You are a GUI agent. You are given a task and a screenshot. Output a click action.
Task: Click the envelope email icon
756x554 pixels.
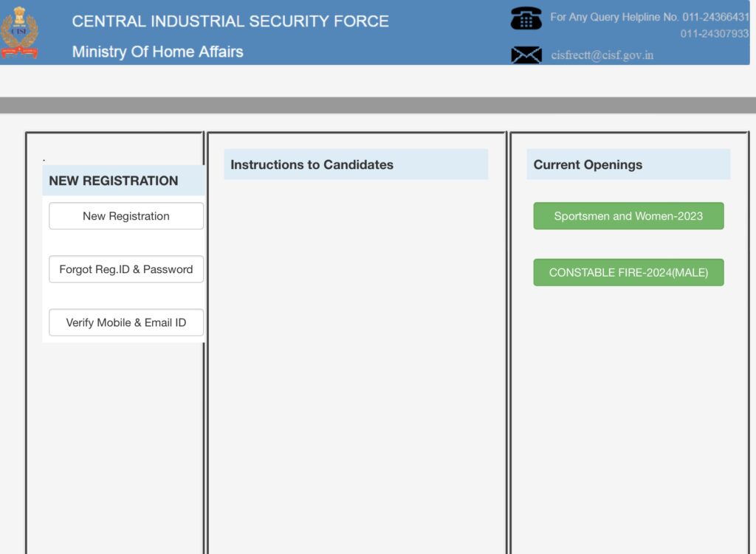(526, 55)
